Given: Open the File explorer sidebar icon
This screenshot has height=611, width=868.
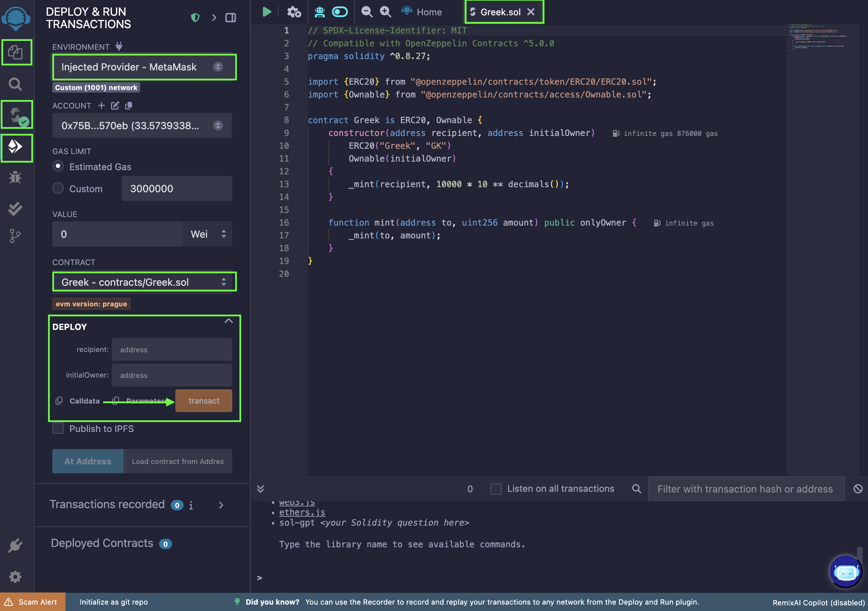Looking at the screenshot, I should point(16,52).
